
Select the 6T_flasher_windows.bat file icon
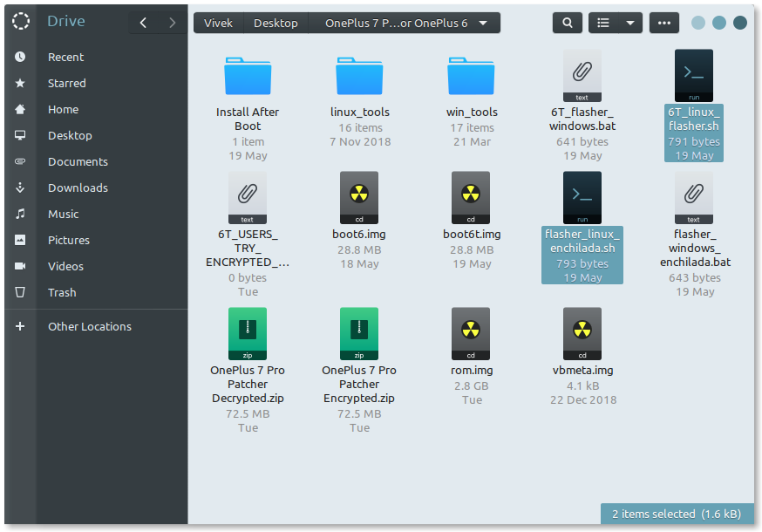point(582,75)
